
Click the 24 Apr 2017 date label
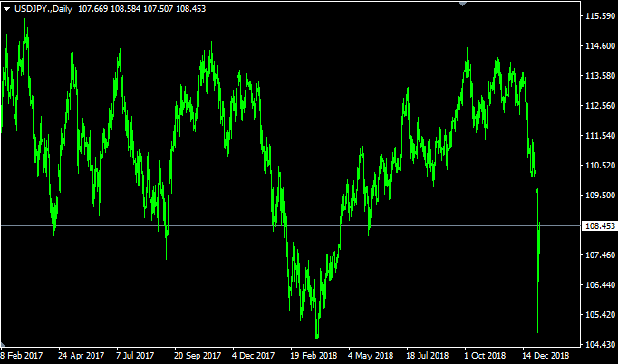(x=82, y=356)
